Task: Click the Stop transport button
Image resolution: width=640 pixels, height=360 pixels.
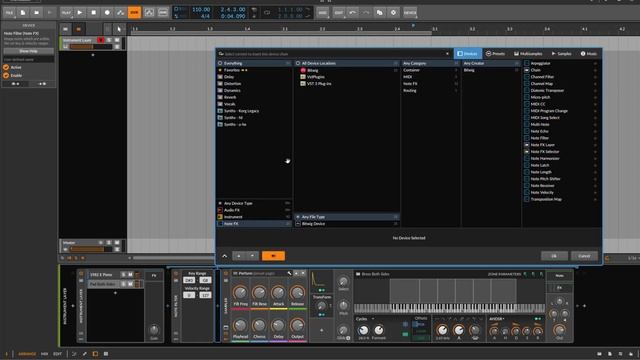Action: click(93, 13)
